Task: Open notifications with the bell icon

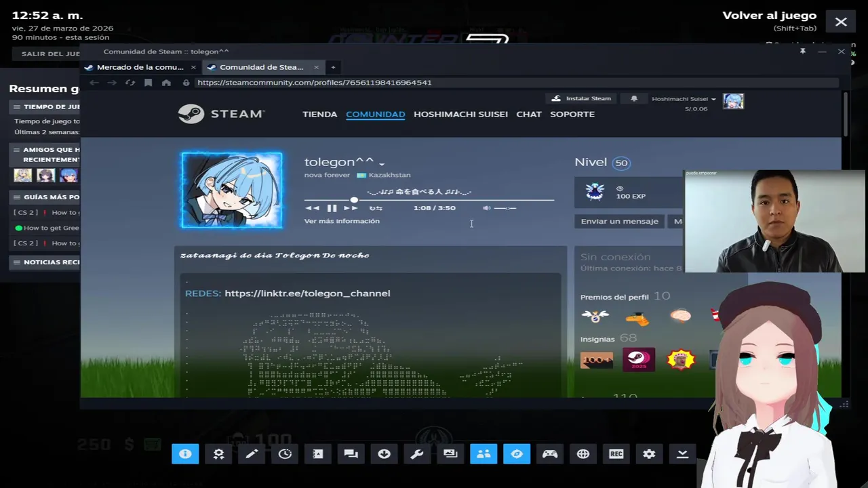Action: [x=634, y=98]
